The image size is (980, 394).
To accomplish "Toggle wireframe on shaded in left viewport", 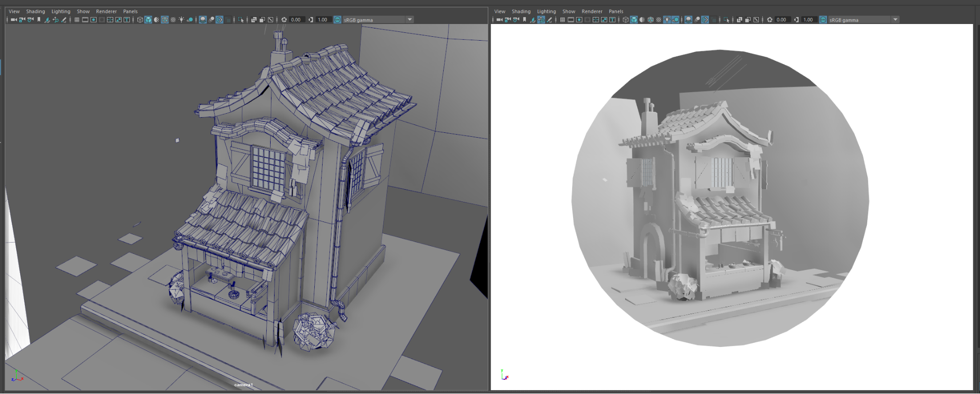I will point(165,20).
